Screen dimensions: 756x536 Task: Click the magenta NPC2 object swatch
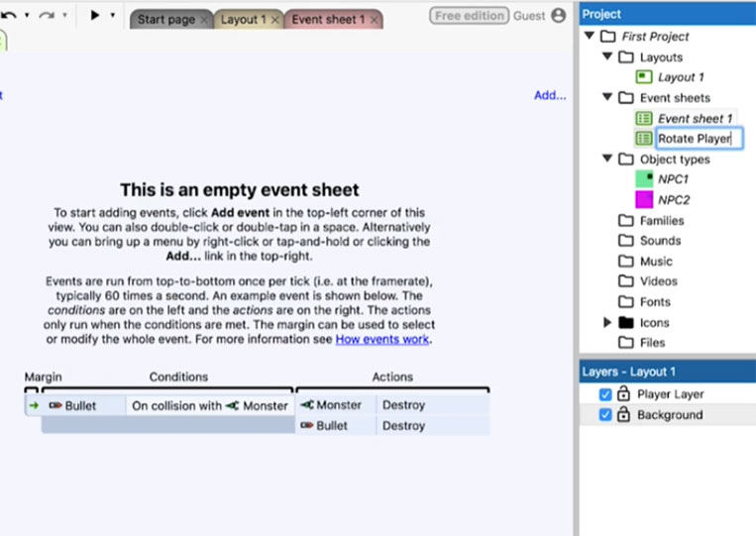point(644,199)
